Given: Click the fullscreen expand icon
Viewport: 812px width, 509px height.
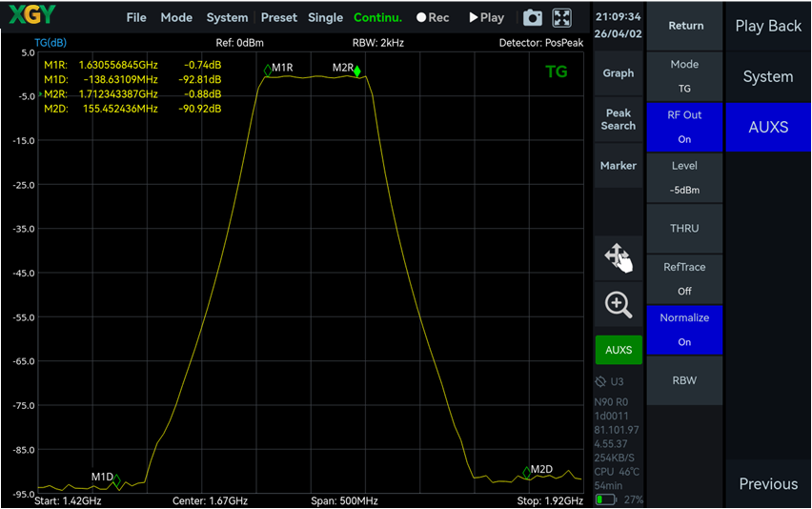Looking at the screenshot, I should pos(562,18).
